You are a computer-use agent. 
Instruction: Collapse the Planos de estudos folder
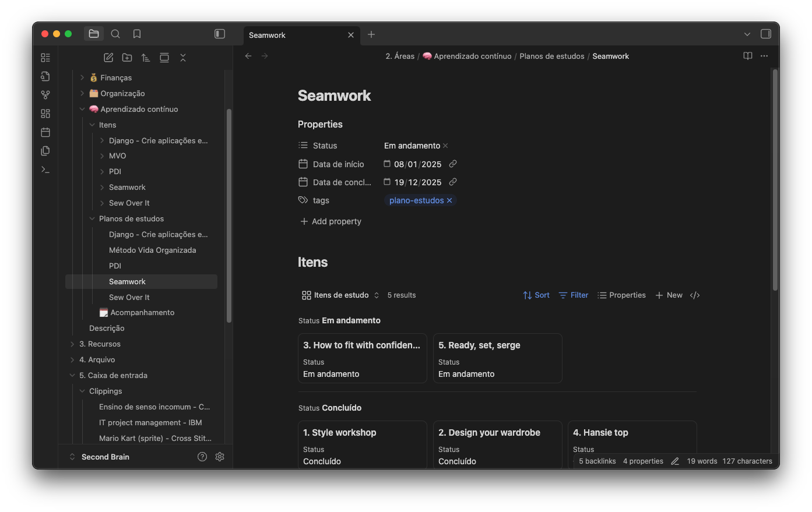[92, 218]
